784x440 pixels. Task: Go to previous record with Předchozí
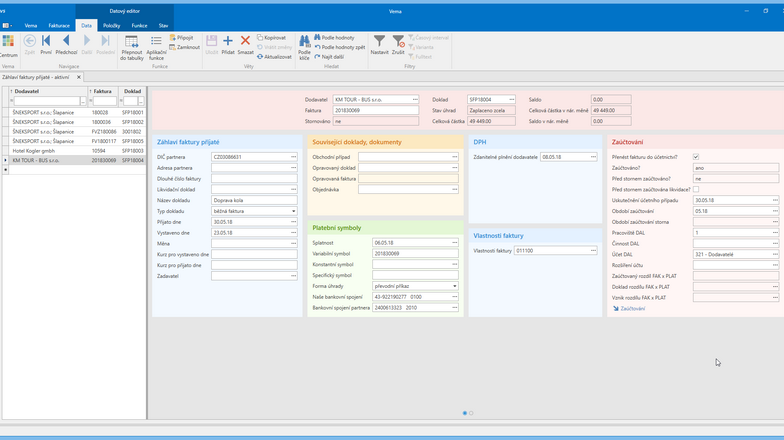[66, 45]
